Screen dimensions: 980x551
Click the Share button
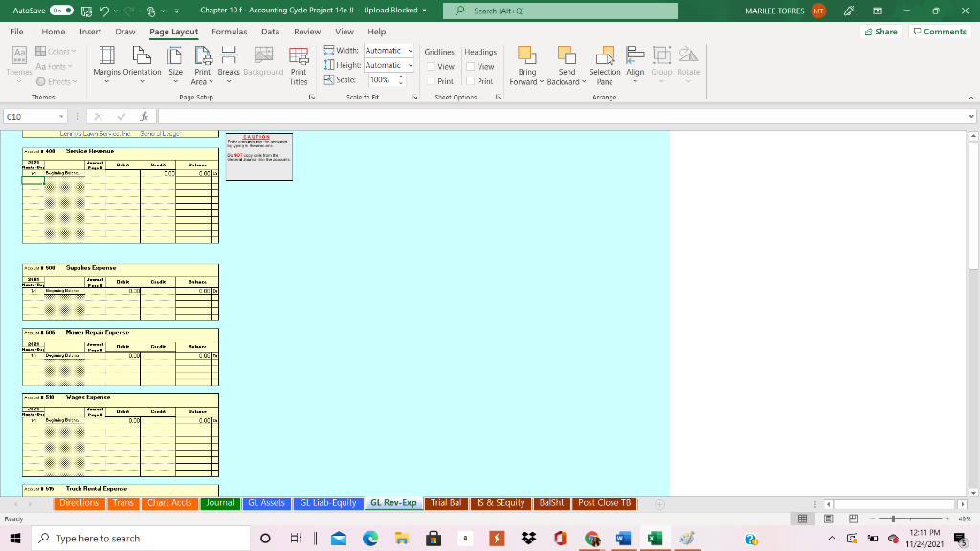coord(878,31)
